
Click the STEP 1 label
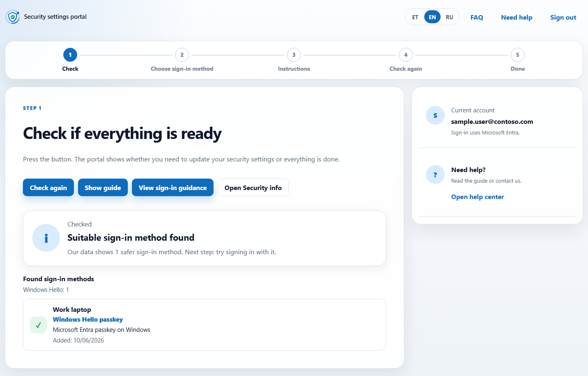[32, 108]
